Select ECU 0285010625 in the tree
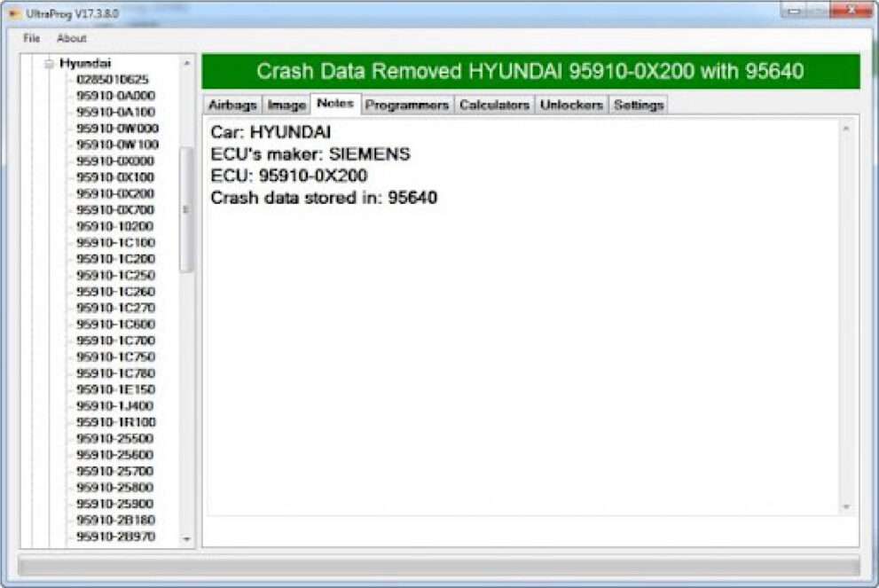The width and height of the screenshot is (879, 588). (x=112, y=79)
